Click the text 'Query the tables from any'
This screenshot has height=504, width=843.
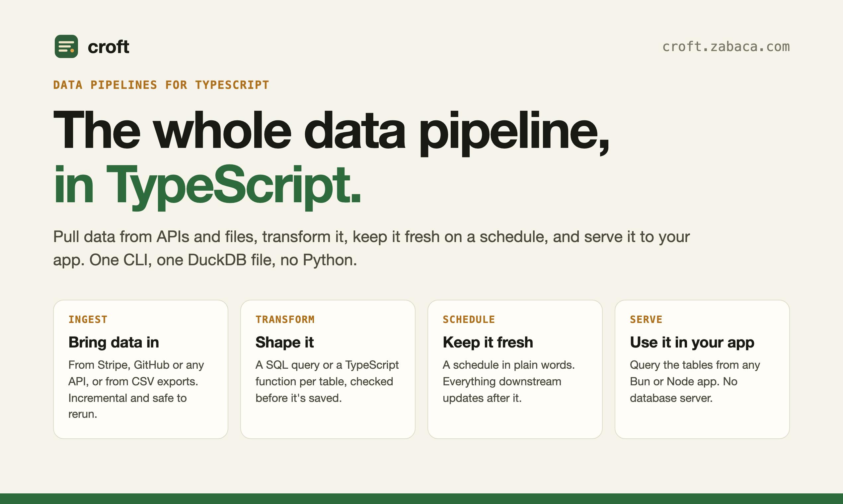click(695, 365)
